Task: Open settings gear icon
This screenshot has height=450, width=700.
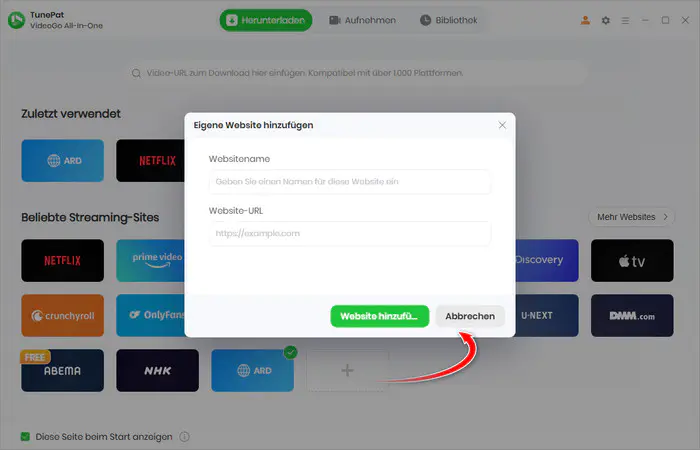Action: [x=605, y=21]
